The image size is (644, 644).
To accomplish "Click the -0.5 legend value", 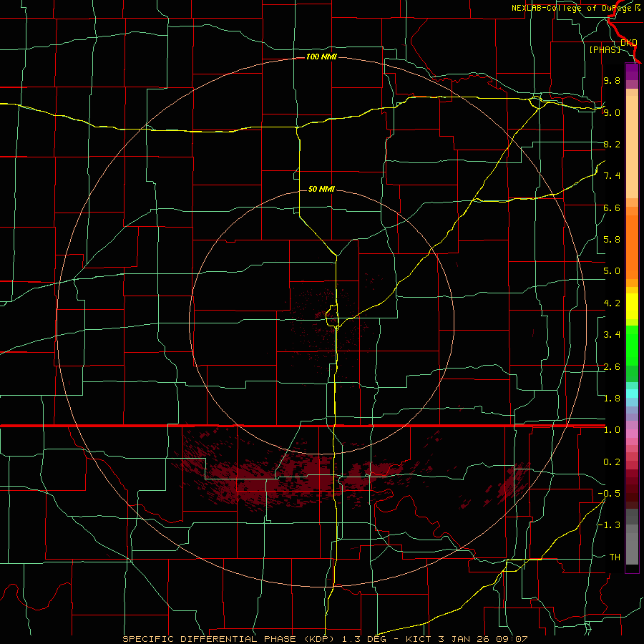I will tap(609, 494).
